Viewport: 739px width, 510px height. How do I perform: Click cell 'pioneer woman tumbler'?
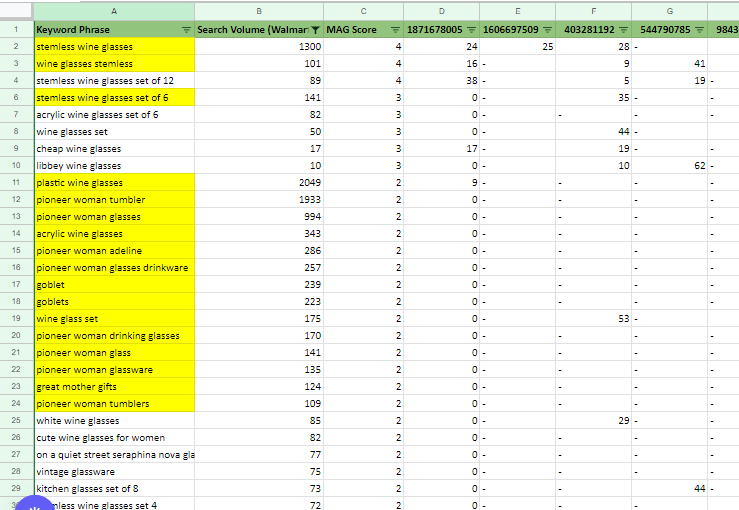114,199
